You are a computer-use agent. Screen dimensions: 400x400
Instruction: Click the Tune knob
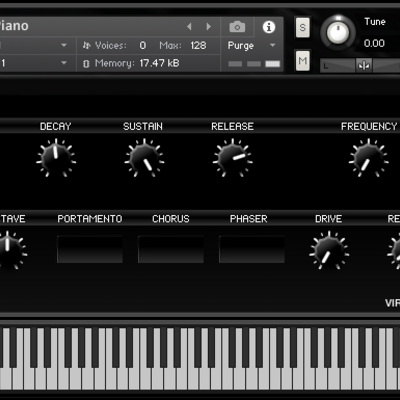pyautogui.click(x=338, y=33)
